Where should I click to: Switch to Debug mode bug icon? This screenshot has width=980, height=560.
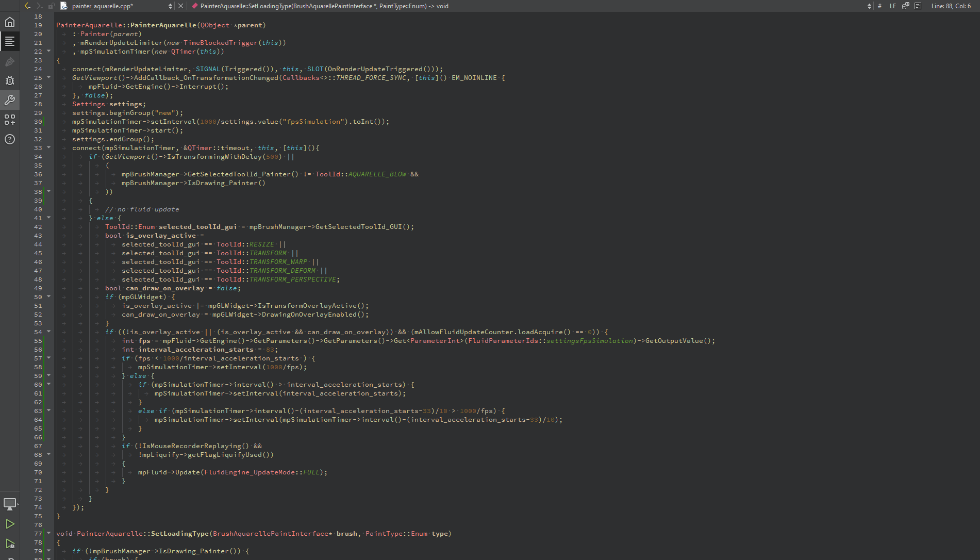pyautogui.click(x=10, y=81)
